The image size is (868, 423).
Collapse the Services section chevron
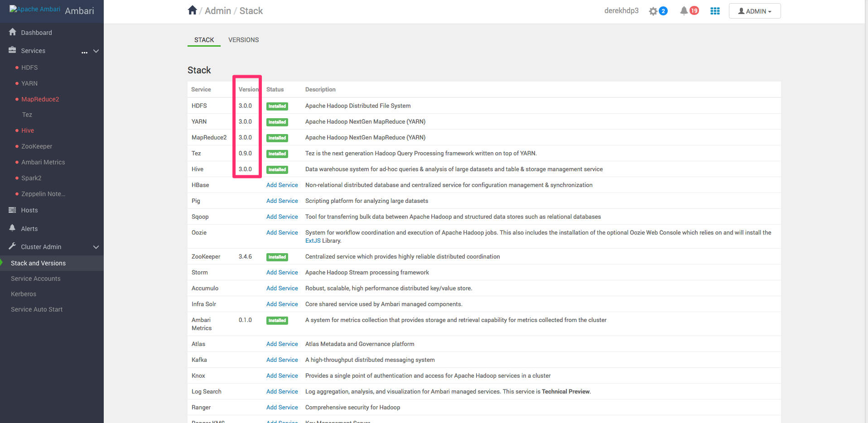point(96,51)
